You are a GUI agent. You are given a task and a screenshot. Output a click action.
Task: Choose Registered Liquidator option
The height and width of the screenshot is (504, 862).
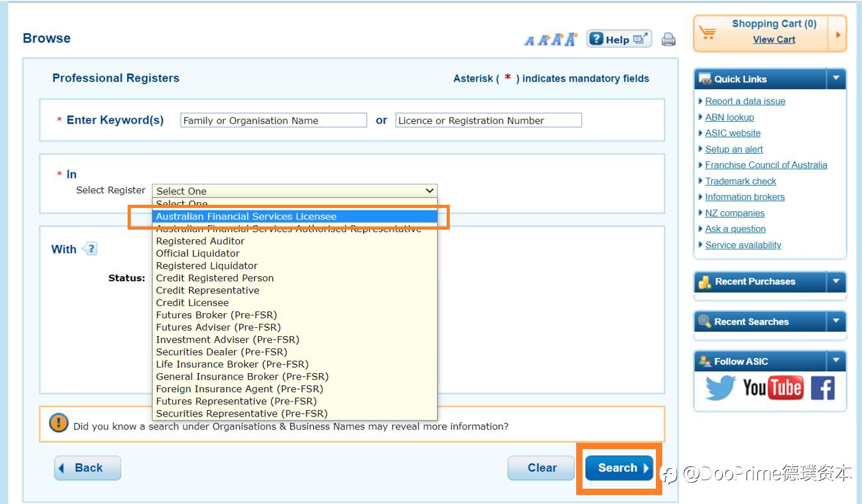[x=295, y=265]
